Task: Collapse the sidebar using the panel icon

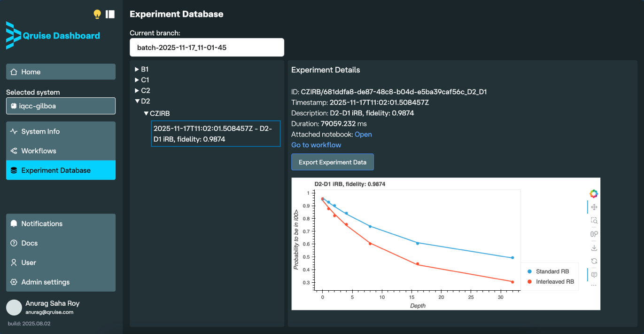Action: coord(109,14)
